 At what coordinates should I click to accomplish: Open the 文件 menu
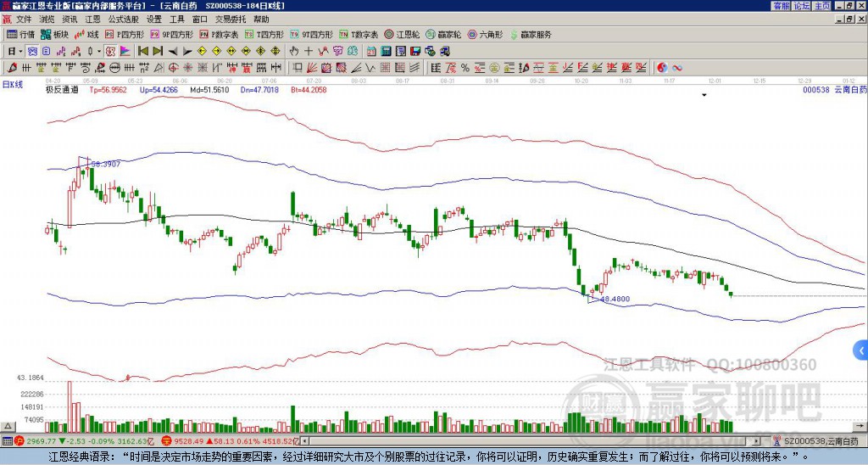[24, 20]
